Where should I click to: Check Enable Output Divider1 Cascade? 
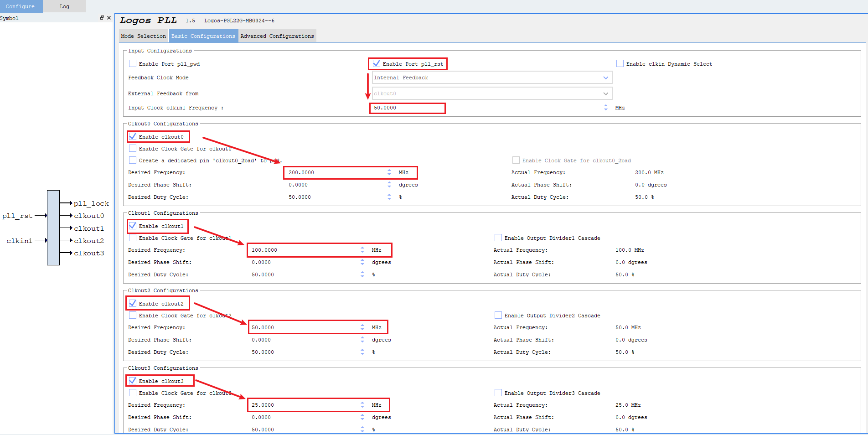[x=498, y=238]
